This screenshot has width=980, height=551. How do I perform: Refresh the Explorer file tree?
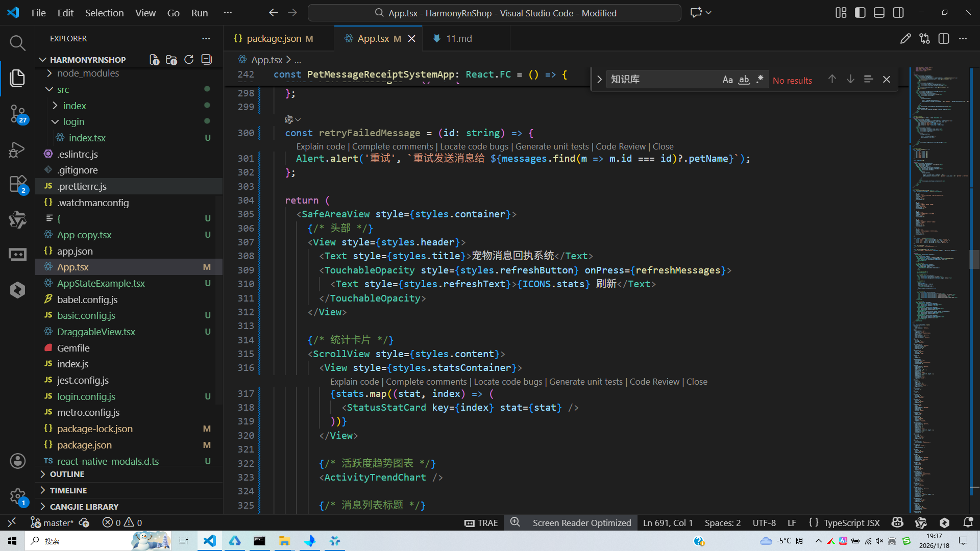189,60
